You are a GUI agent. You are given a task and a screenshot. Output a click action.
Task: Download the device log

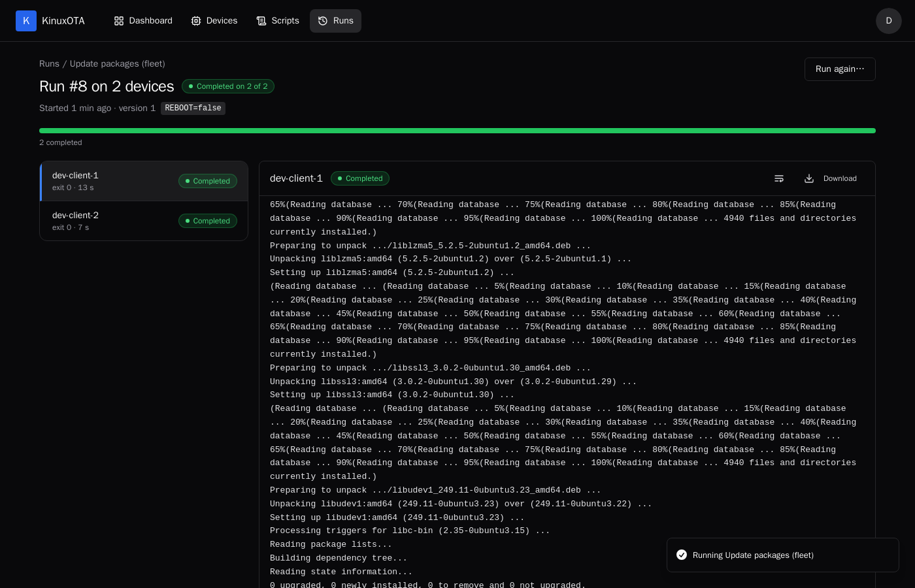831,178
